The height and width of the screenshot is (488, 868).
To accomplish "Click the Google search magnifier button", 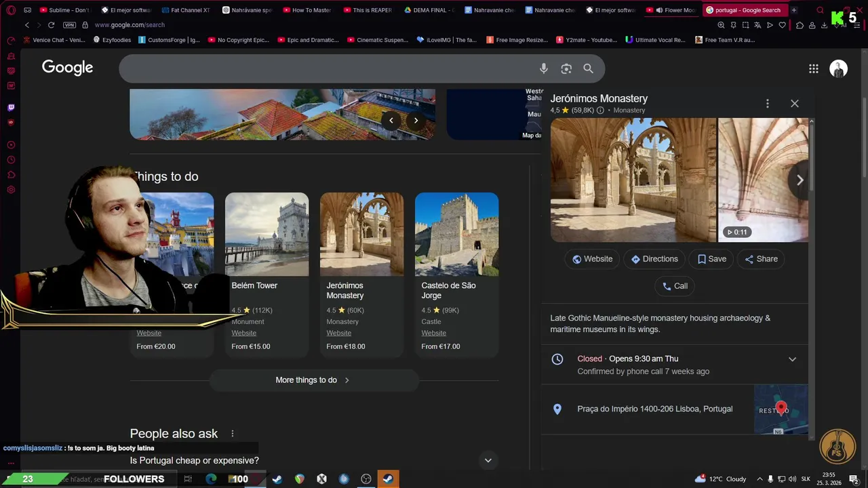I will pyautogui.click(x=588, y=68).
